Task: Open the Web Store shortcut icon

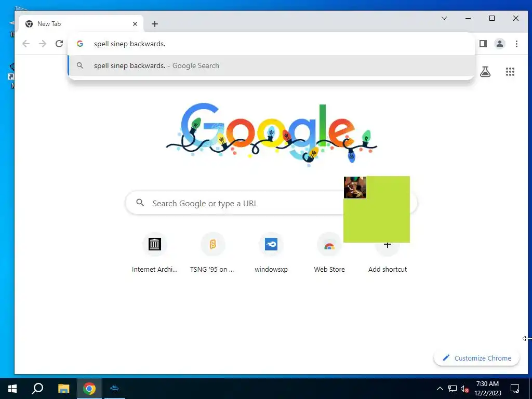Action: tap(329, 246)
